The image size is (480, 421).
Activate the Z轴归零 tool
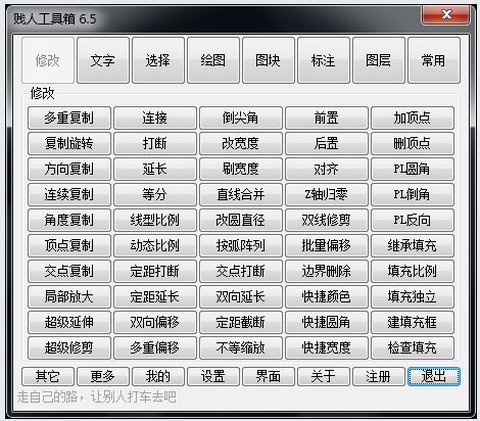pyautogui.click(x=327, y=195)
